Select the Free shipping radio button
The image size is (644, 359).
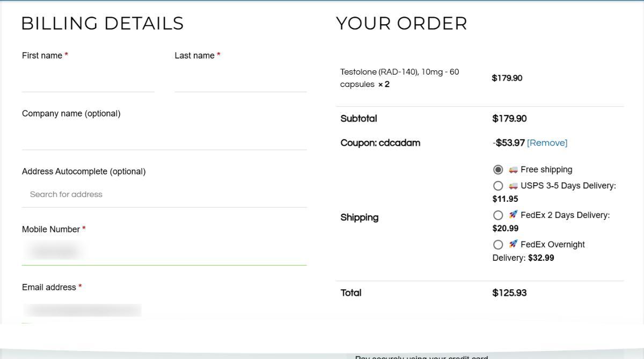(x=498, y=170)
